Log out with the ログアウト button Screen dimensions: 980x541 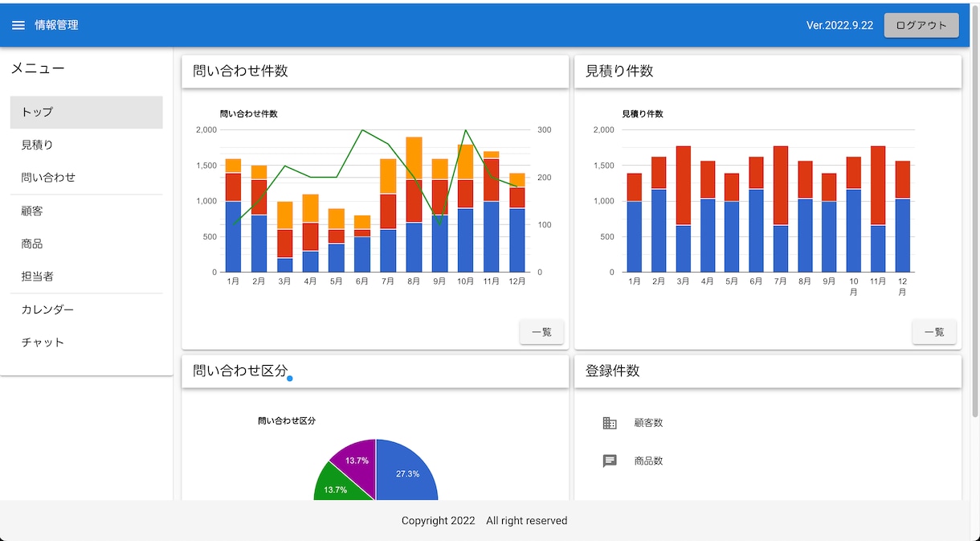click(921, 26)
